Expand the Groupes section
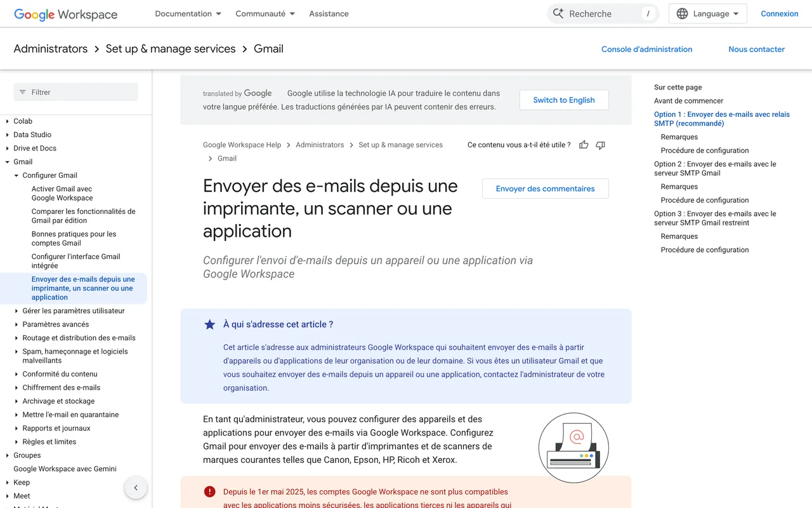Screen dimensions: 812x508 (8, 455)
